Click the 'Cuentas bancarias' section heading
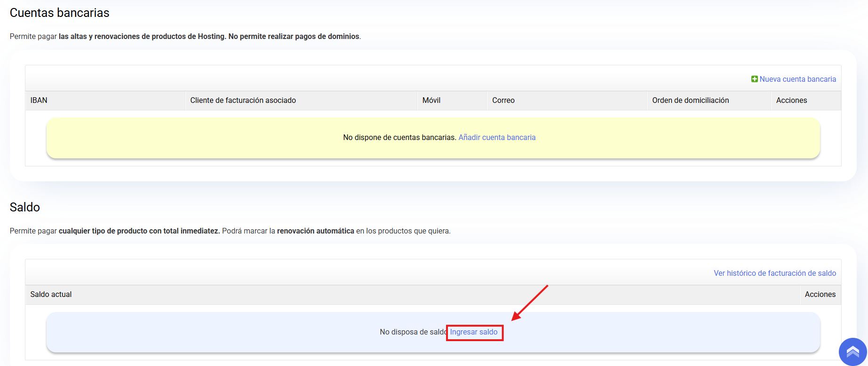The width and height of the screenshot is (868, 366). coord(60,13)
